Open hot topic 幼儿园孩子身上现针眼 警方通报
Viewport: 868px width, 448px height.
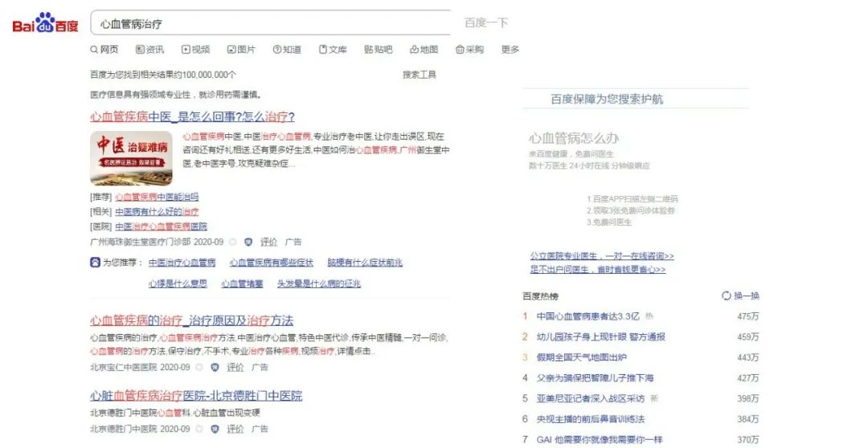600,337
